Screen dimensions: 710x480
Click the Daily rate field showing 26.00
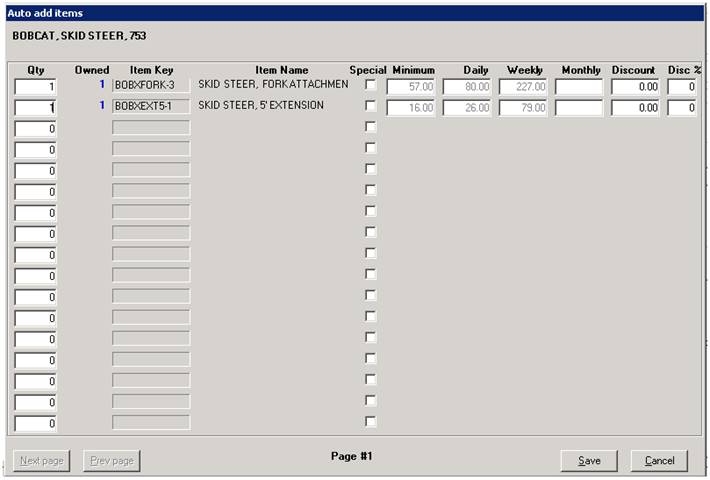[x=467, y=108]
